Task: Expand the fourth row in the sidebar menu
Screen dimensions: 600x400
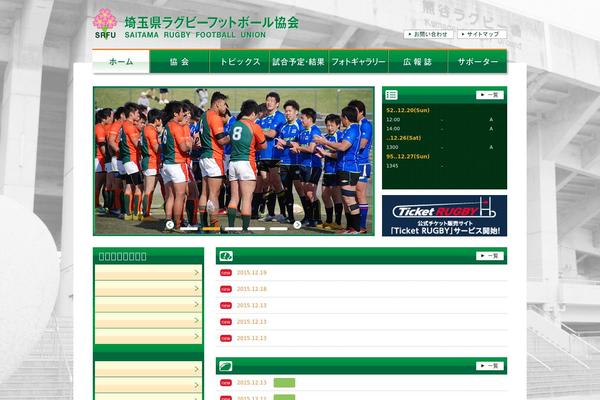Action: click(148, 321)
